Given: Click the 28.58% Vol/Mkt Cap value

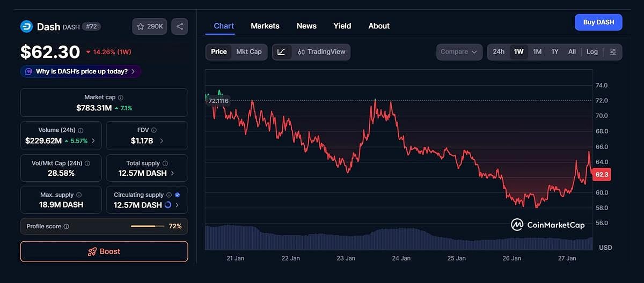Looking at the screenshot, I should coord(61,173).
